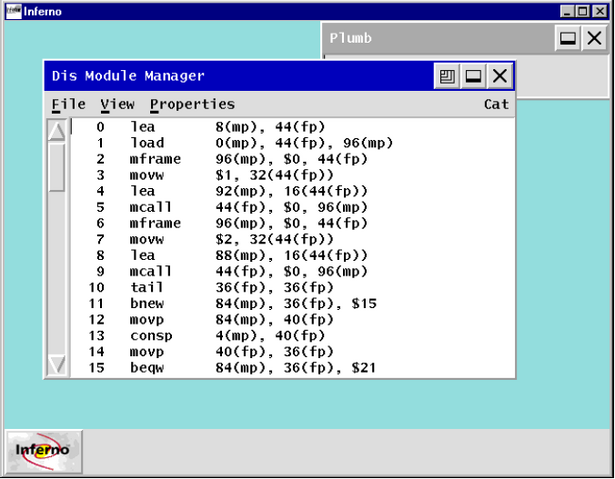
Task: Minimize the Inferno host window
Action: 567,11
